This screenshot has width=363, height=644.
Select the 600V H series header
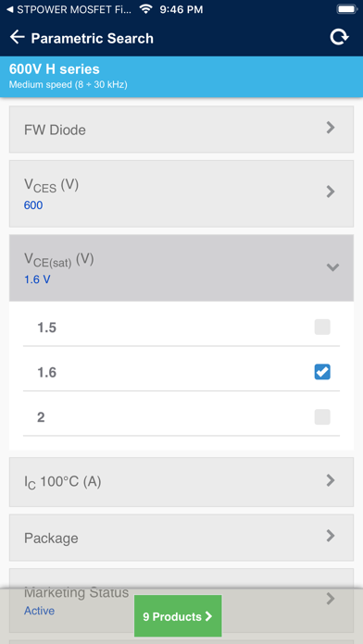pos(181,77)
